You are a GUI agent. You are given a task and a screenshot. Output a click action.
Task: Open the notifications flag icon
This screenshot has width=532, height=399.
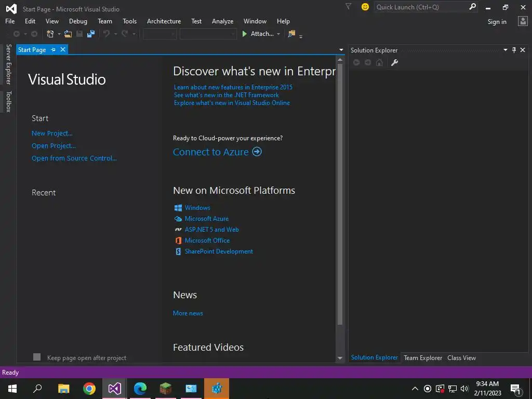348,6
